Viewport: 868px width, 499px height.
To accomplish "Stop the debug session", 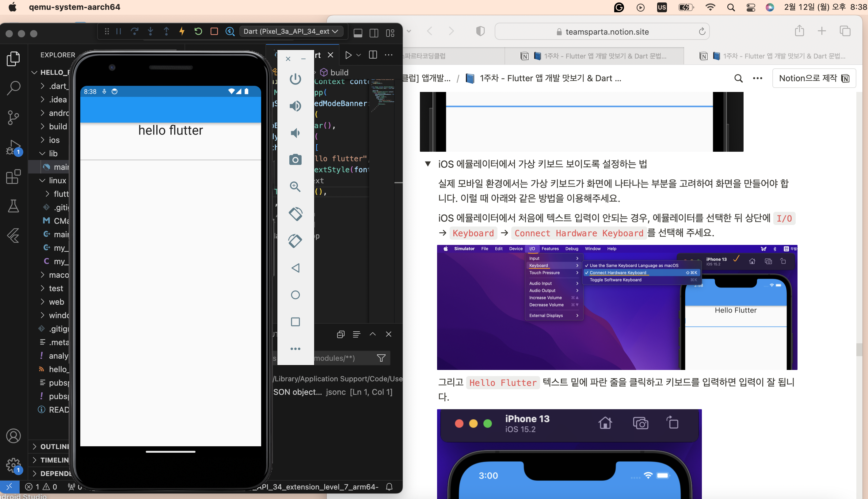I will pos(214,32).
